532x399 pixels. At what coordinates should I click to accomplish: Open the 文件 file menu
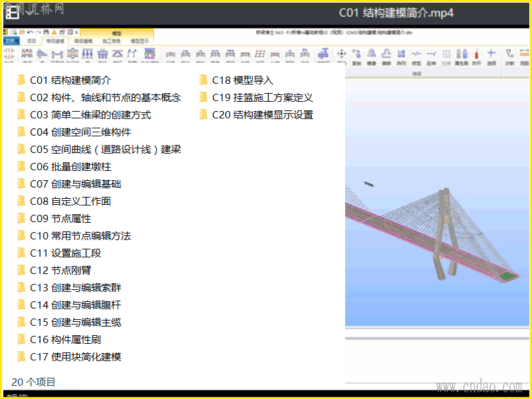[x=11, y=41]
